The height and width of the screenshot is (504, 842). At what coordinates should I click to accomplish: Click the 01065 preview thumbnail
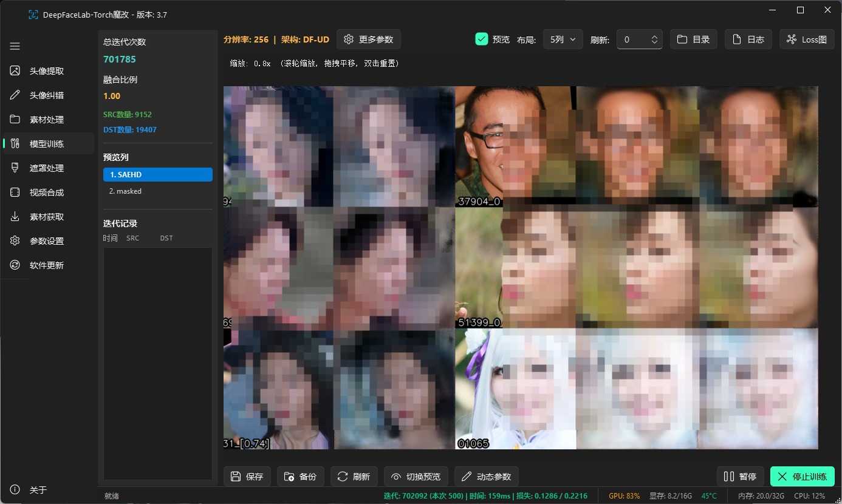[x=515, y=389]
